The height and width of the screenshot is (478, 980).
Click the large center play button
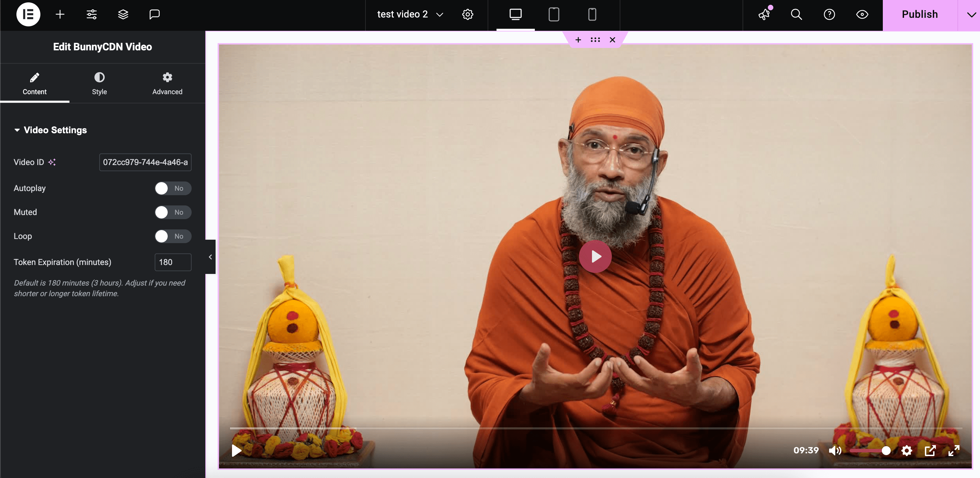click(595, 256)
